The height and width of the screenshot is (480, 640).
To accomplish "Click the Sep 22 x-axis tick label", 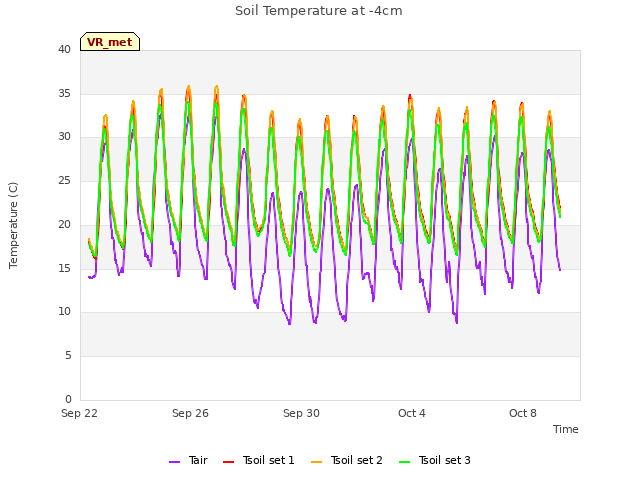I will pos(79,413).
